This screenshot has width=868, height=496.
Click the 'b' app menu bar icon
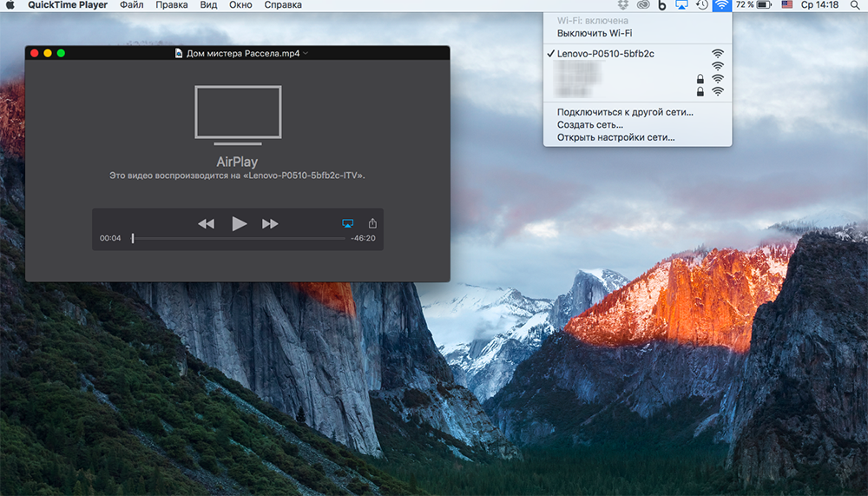[662, 5]
